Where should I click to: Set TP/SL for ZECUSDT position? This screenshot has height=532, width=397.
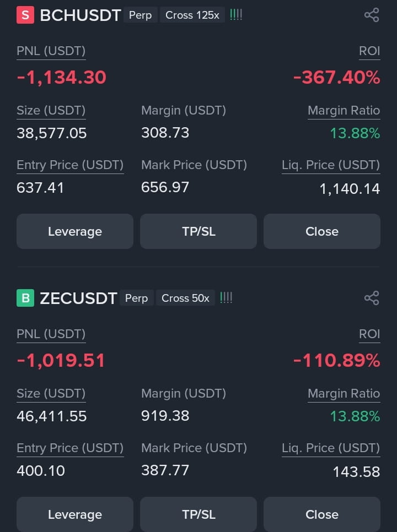click(x=198, y=514)
